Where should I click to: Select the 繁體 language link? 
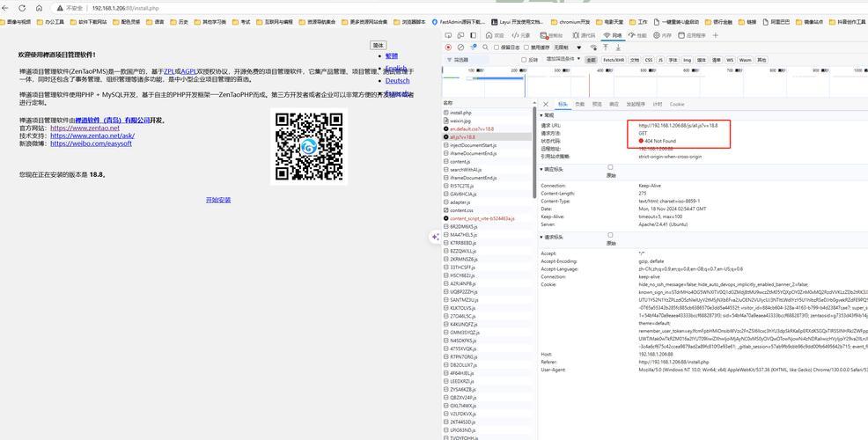[x=392, y=56]
